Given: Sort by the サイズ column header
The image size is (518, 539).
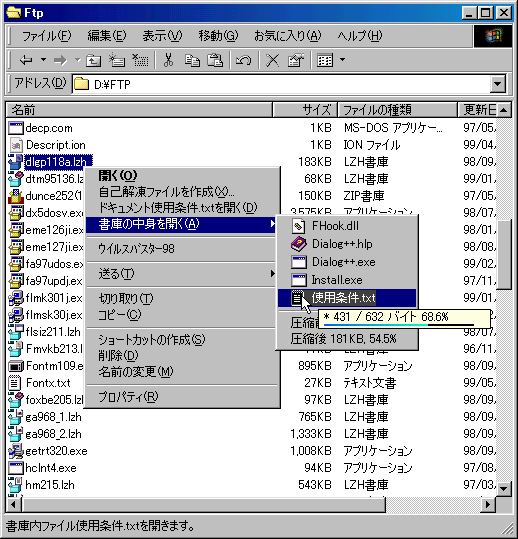Looking at the screenshot, I should tap(305, 110).
